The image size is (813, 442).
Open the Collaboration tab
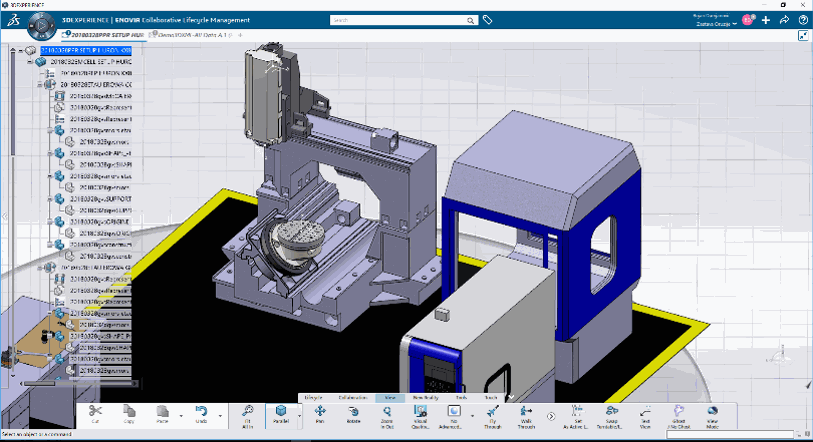click(352, 397)
